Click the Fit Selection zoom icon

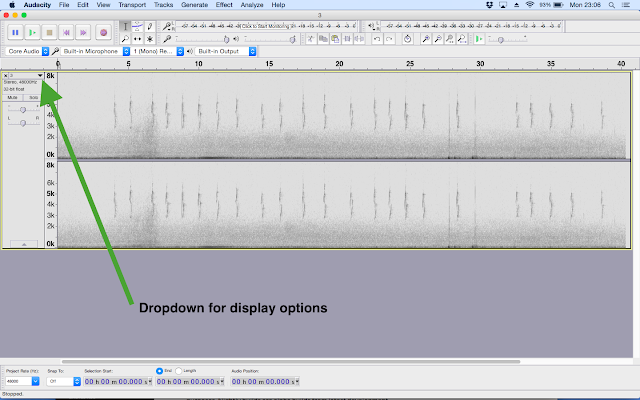(x=450, y=39)
